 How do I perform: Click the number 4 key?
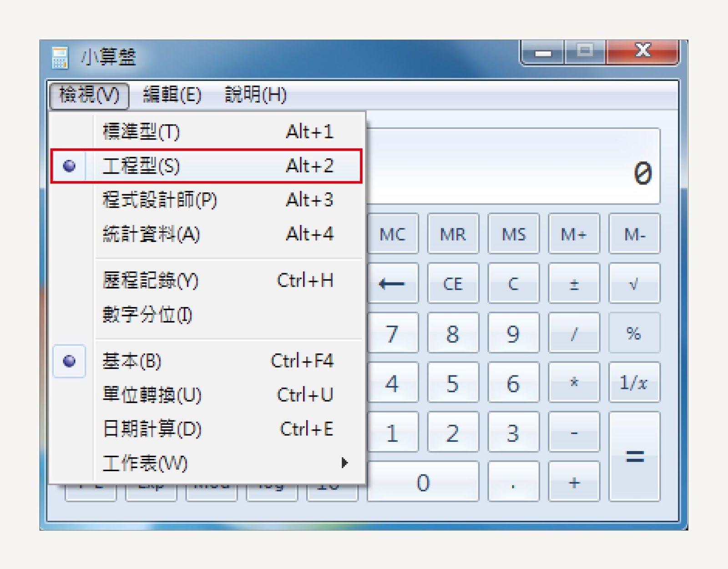point(393,383)
